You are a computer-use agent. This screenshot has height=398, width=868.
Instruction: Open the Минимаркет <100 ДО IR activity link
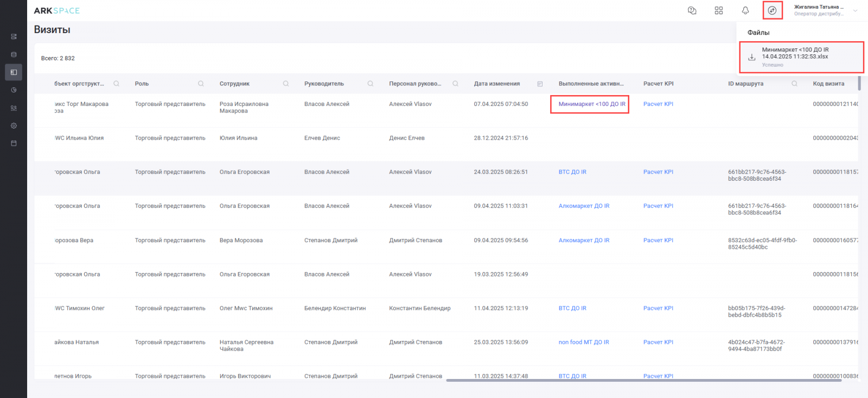tap(591, 104)
